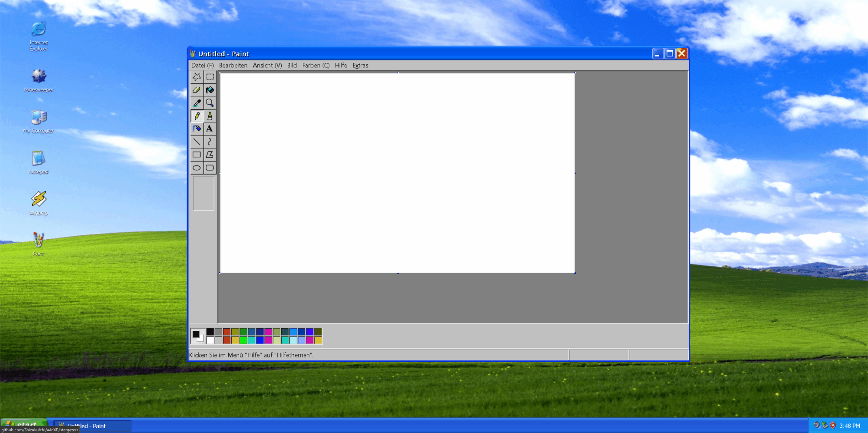Viewport: 868px width, 433px height.
Task: Open the Bild menu
Action: [x=292, y=66]
